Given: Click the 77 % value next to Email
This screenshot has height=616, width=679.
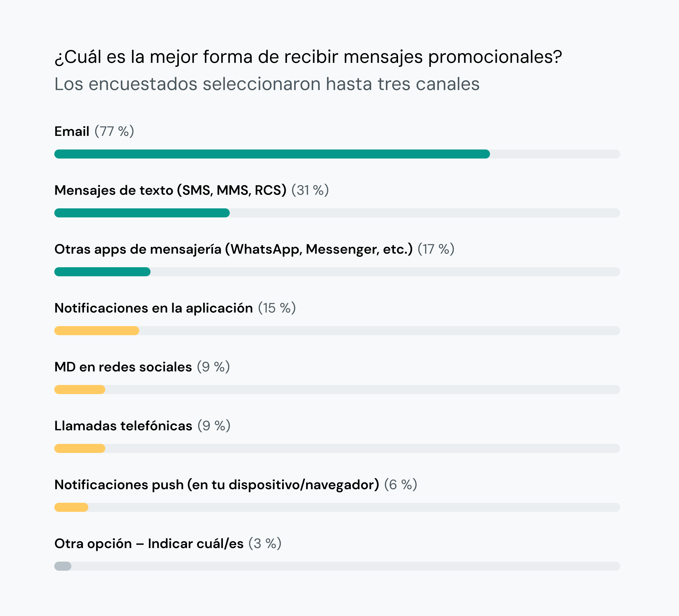Looking at the screenshot, I should coord(114,131).
